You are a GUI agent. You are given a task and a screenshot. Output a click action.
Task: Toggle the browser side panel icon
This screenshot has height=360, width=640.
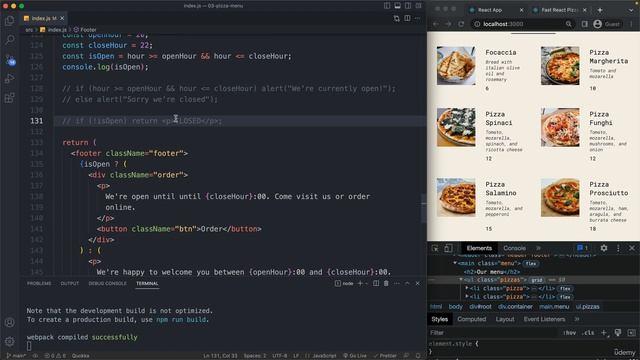coord(584,24)
